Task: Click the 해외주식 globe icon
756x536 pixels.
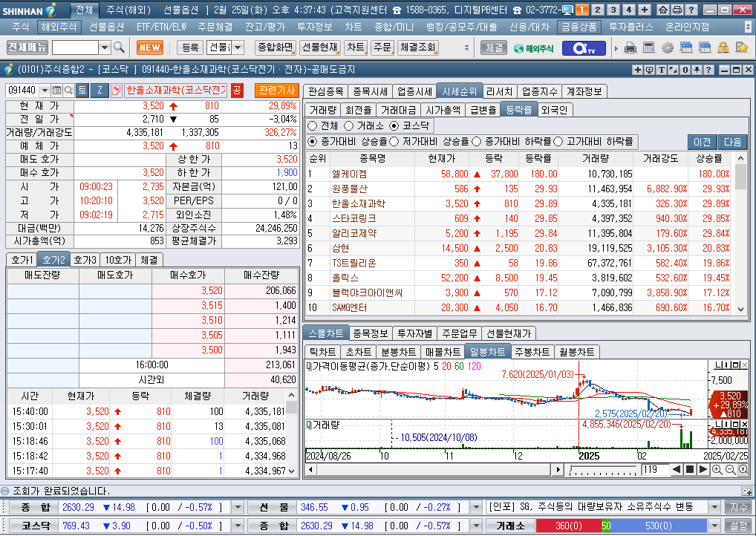Action: point(534,48)
